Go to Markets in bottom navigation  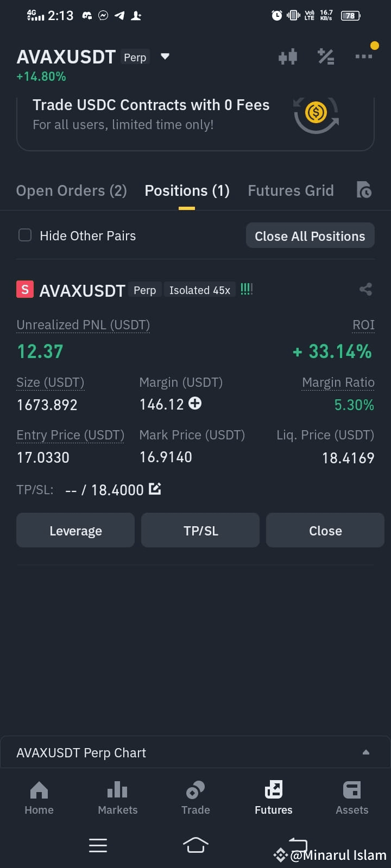click(117, 798)
